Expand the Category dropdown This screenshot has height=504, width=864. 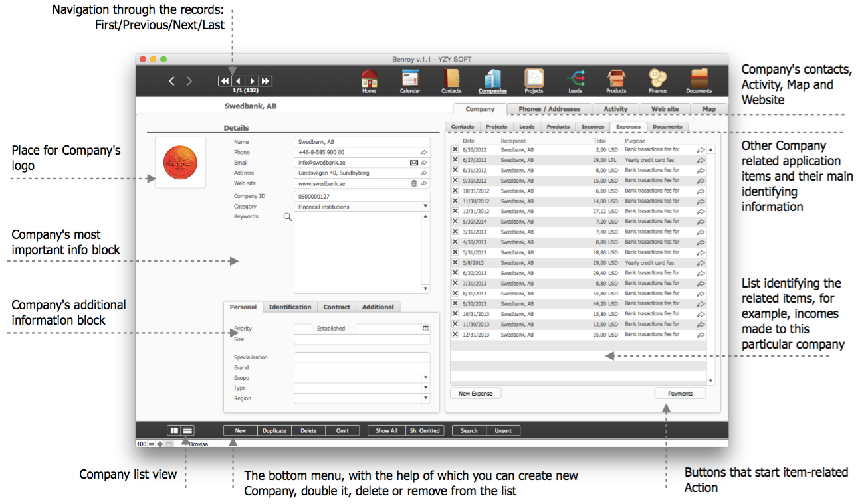pos(425,207)
